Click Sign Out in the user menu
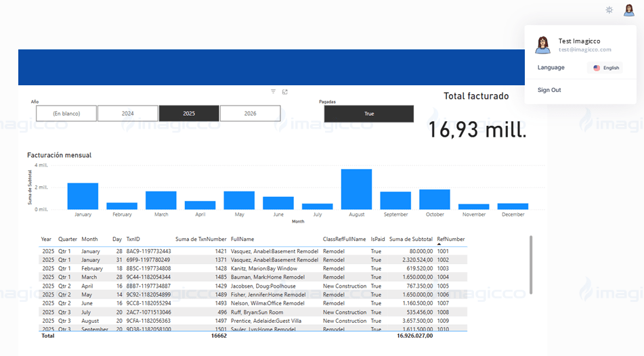Screen dimensions: 644x356 tap(549, 90)
